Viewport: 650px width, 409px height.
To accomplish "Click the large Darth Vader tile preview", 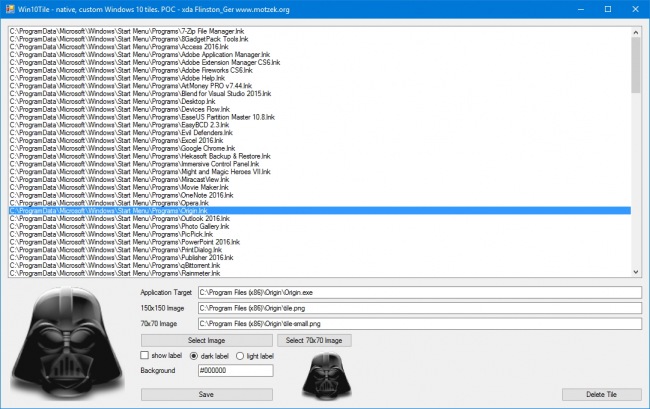I will point(68,343).
